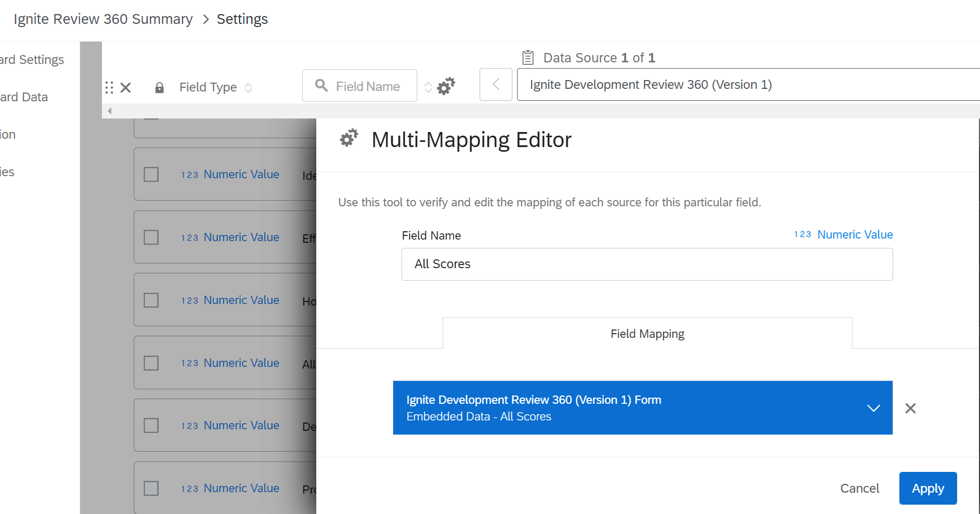This screenshot has width=980, height=514.
Task: Tick the checkbox in the 'Eff' row
Action: click(151, 238)
